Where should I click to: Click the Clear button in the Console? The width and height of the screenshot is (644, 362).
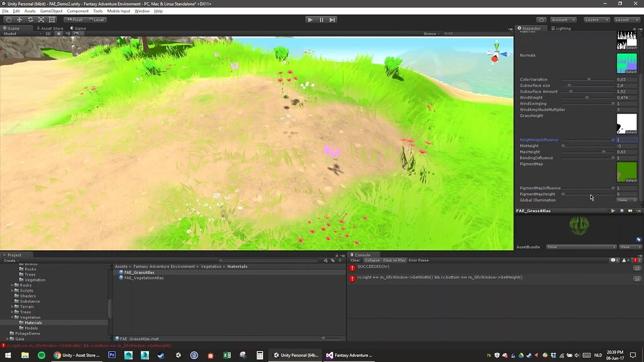[355, 260]
